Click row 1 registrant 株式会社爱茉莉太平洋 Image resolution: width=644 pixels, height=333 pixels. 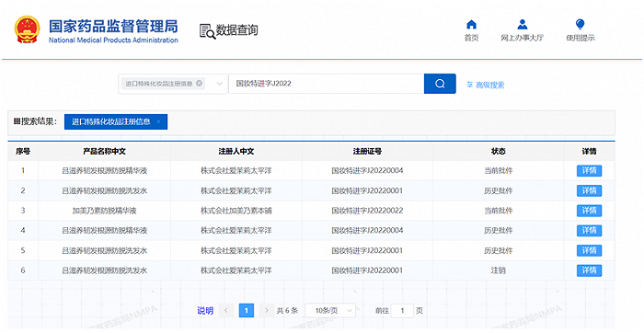236,171
